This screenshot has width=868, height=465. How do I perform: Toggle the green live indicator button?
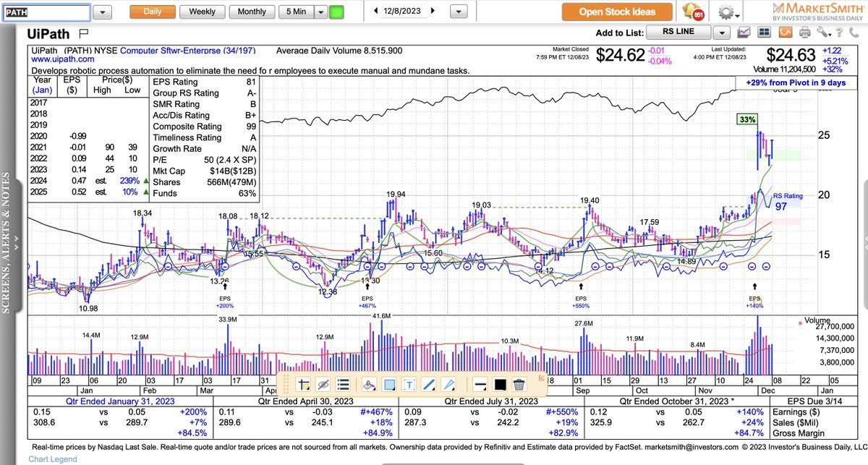point(336,12)
